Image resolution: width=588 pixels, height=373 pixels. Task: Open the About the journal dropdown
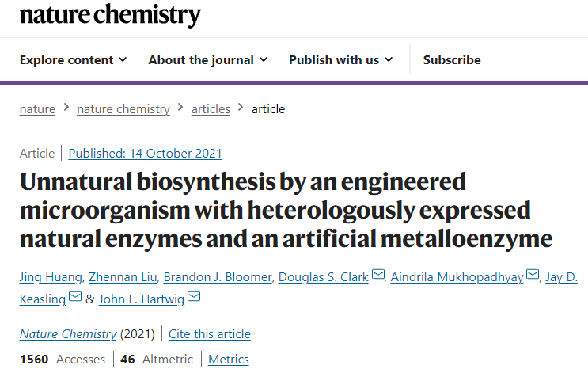click(x=208, y=60)
